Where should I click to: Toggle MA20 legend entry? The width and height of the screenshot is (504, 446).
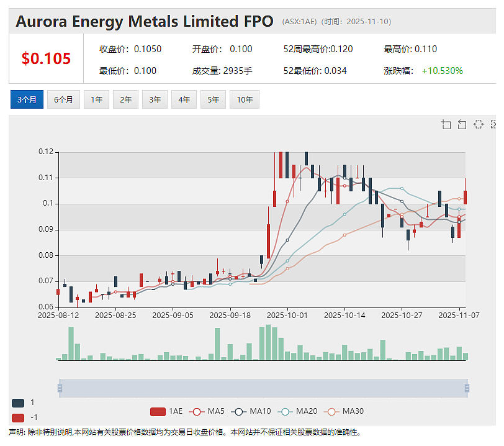tap(297, 411)
